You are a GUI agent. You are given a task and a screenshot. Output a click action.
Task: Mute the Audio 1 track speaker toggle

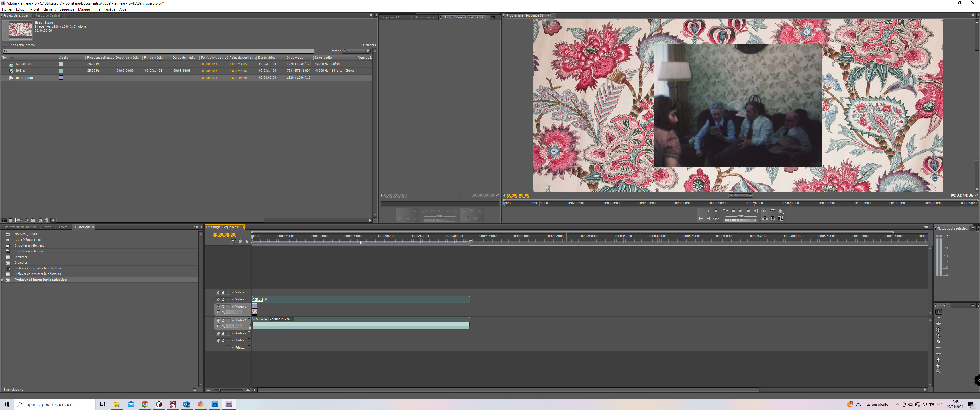click(x=218, y=321)
